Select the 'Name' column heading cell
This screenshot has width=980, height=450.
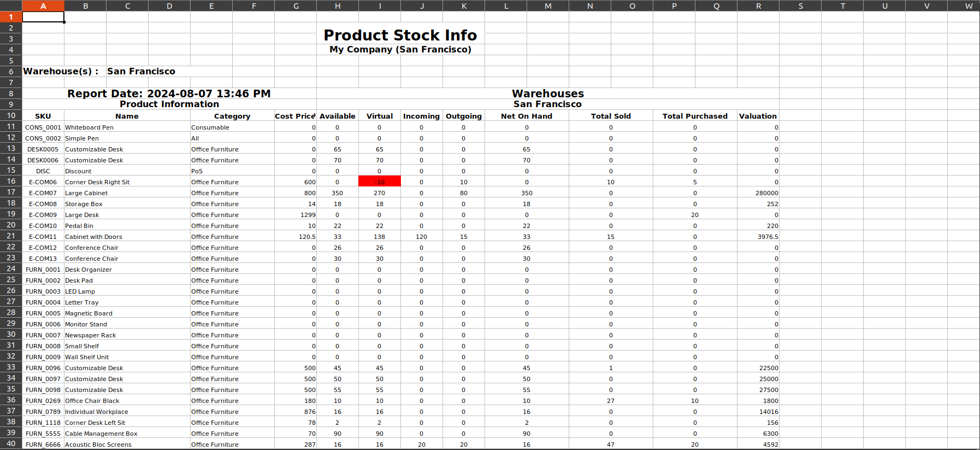point(127,116)
